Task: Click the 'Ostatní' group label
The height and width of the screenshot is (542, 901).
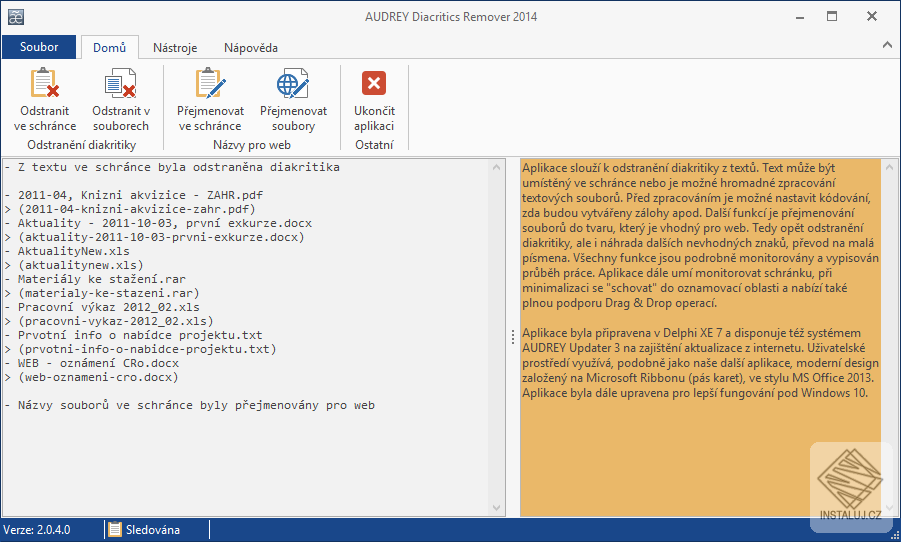Action: pyautogui.click(x=374, y=145)
